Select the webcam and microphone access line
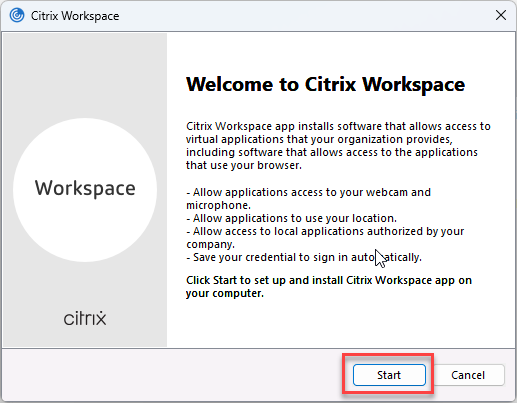The image size is (517, 403). 308,199
